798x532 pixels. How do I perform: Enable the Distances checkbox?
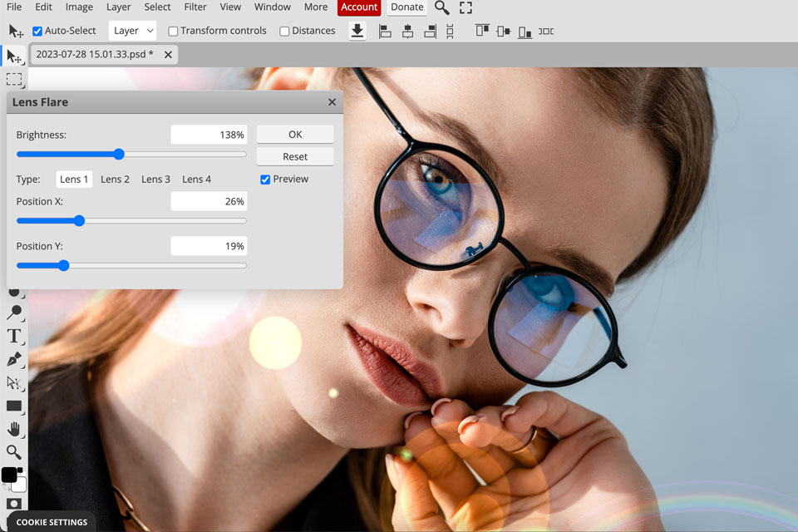click(x=284, y=31)
